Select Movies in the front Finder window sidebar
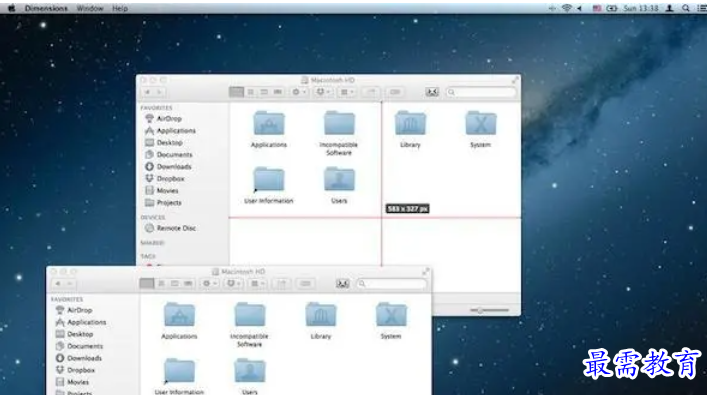707x395 pixels. tap(72, 382)
